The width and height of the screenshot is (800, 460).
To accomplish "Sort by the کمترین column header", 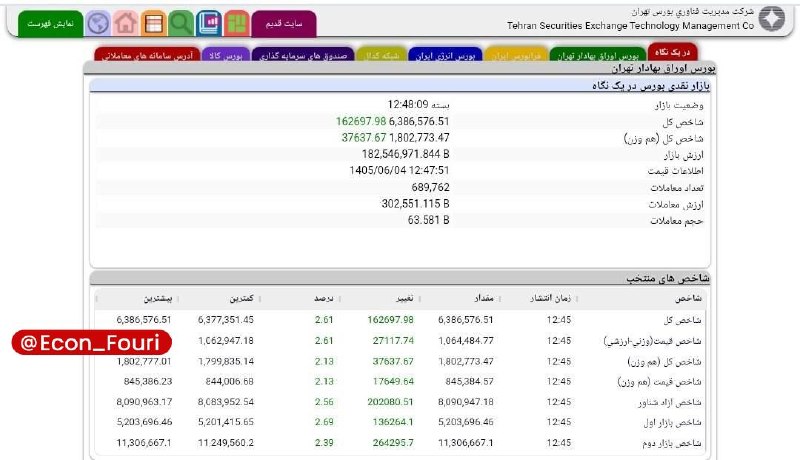I will (241, 298).
